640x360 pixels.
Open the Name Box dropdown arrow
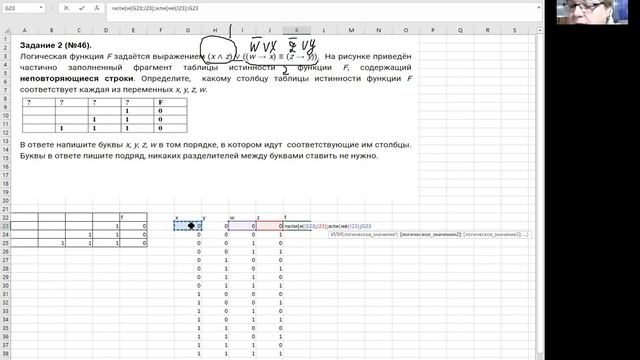(41, 8)
